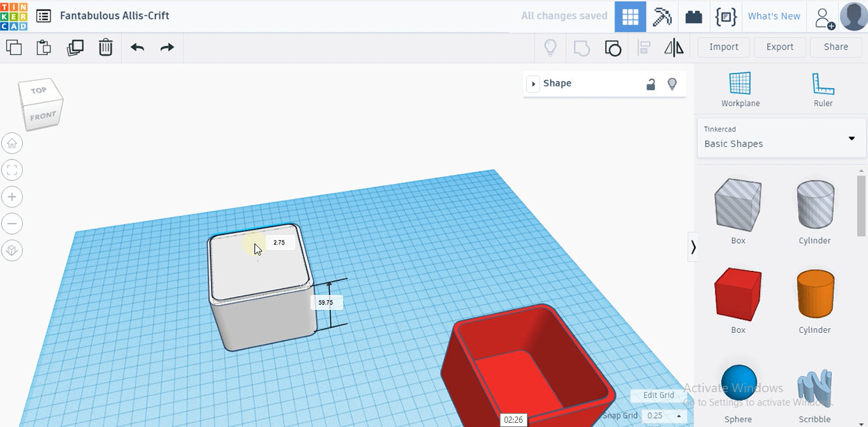The image size is (868, 427).
Task: Open the designs list icon
Action: (x=43, y=15)
